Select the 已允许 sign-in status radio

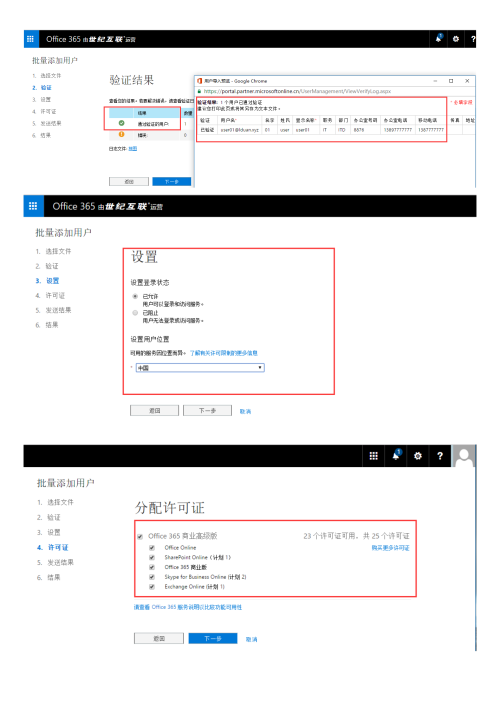click(135, 296)
